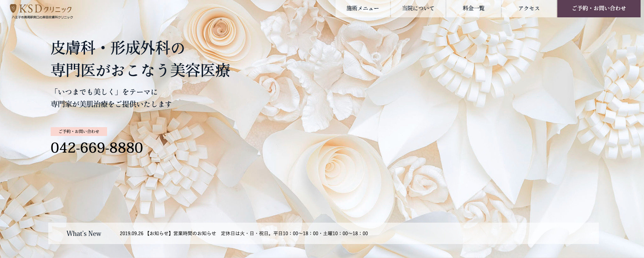Open the アクセス navigation item
Viewport: 644px width, 258px height.
point(529,8)
